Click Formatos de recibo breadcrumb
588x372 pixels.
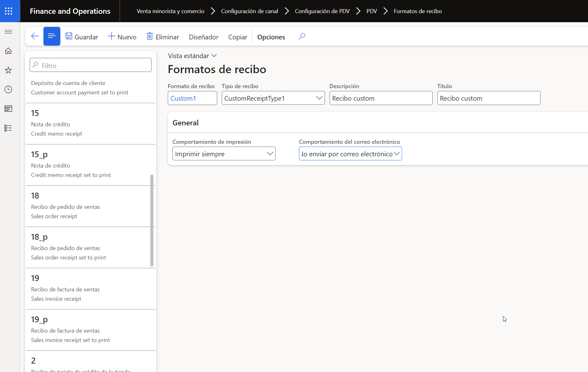tap(418, 11)
